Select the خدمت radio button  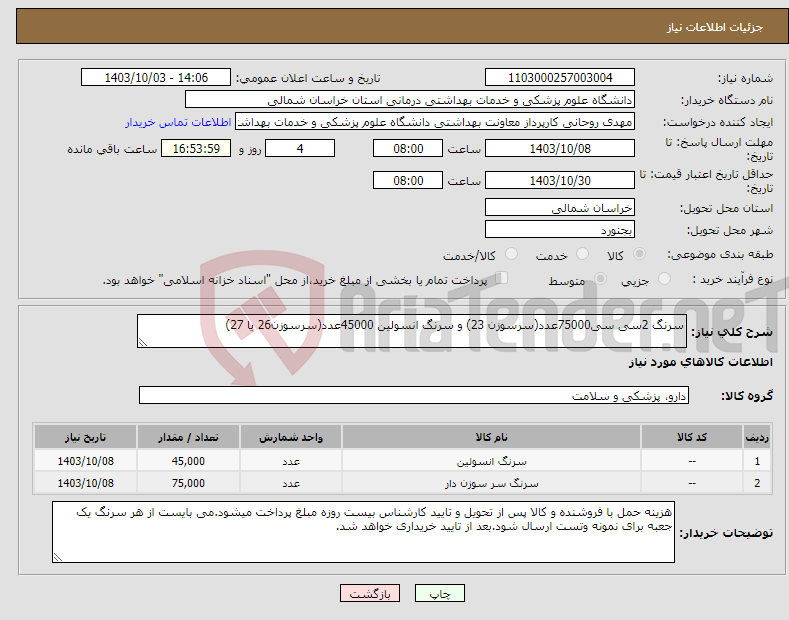[x=582, y=254]
